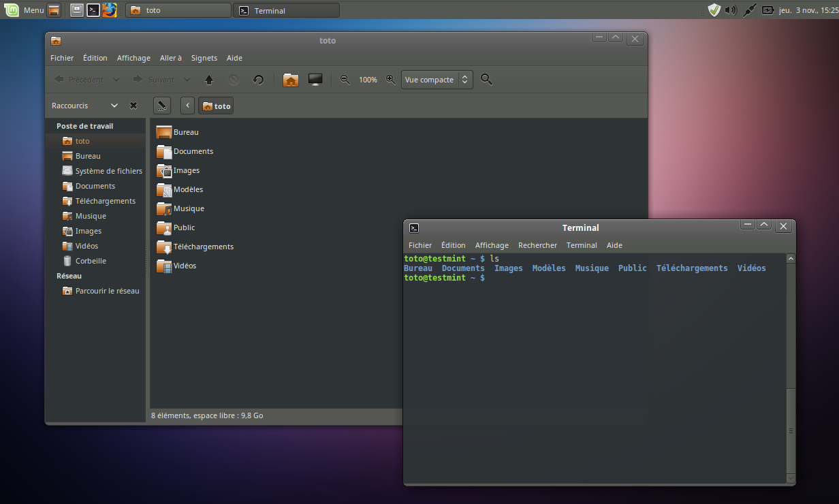Reload the current folder view
The image size is (839, 504).
258,80
